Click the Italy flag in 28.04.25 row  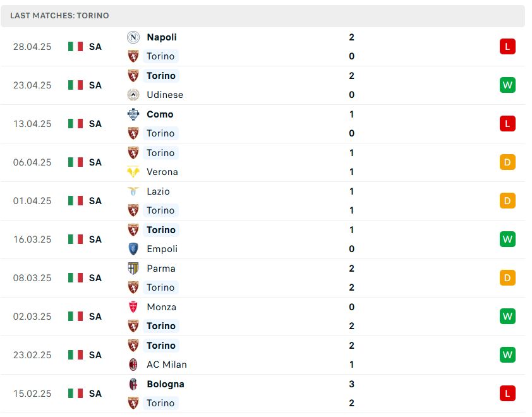(75, 47)
